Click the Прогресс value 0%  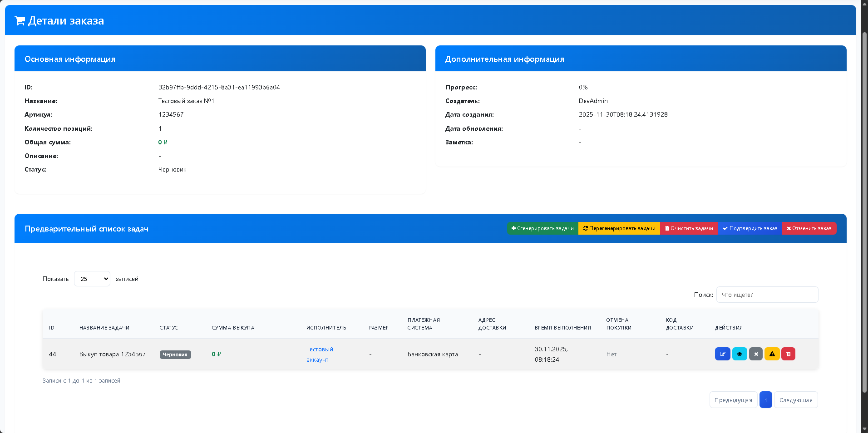583,87
